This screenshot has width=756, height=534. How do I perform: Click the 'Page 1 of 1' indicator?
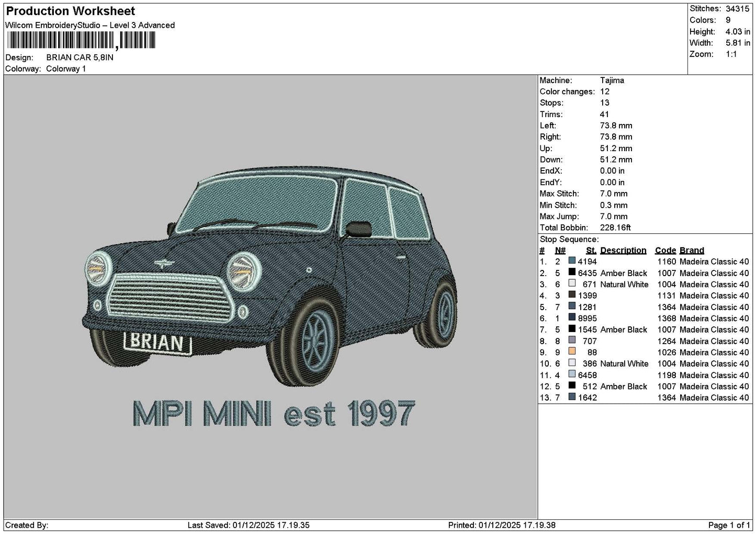729,525
